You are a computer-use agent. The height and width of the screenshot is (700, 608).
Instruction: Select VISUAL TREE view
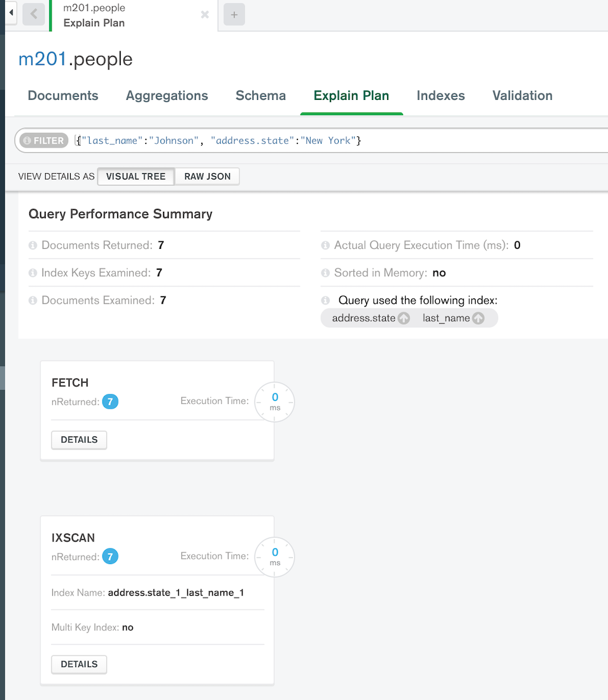(x=136, y=176)
